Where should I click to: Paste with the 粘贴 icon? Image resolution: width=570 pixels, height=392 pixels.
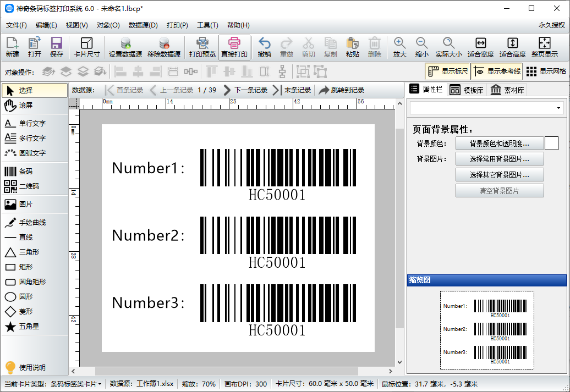point(352,47)
